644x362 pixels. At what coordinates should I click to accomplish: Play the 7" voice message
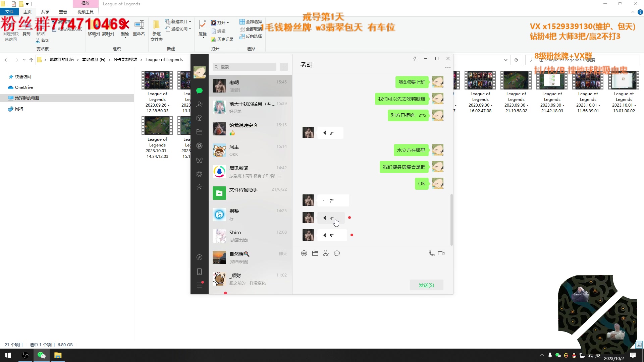[333, 200]
